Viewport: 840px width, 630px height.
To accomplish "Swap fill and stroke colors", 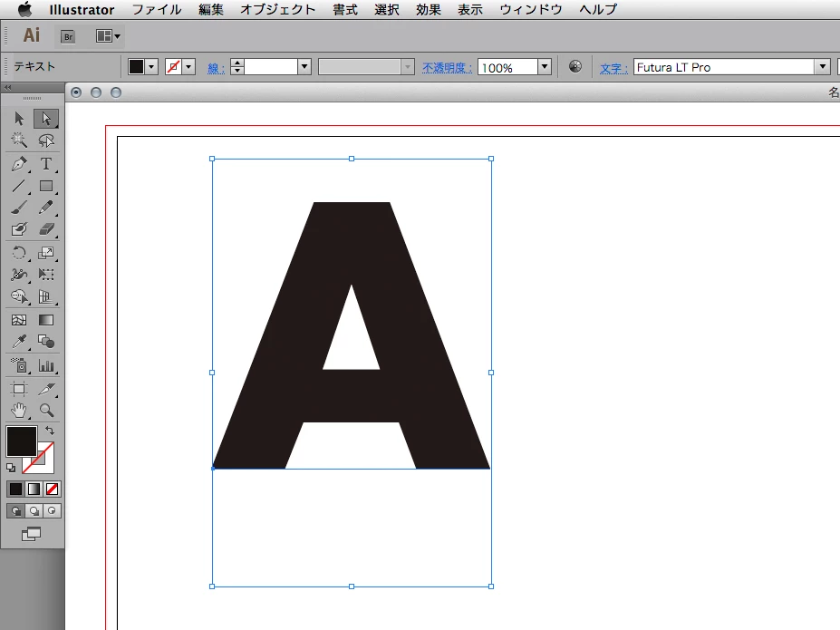I will [49, 431].
